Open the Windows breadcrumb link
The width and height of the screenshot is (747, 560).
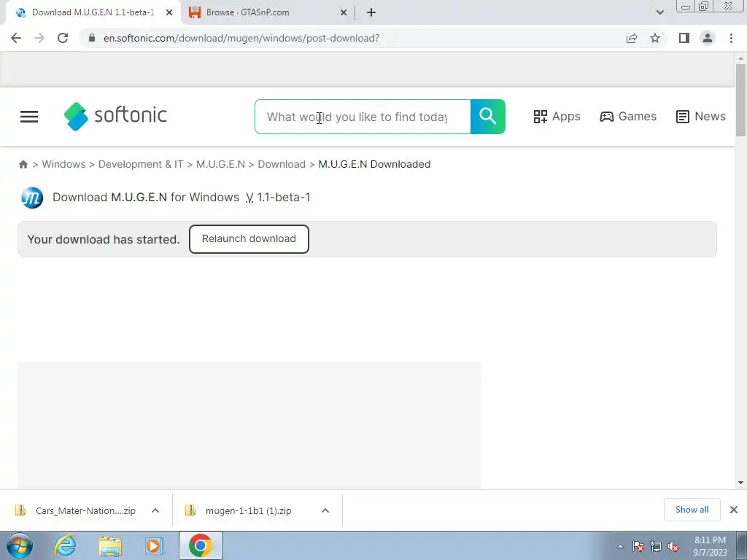[x=64, y=164]
